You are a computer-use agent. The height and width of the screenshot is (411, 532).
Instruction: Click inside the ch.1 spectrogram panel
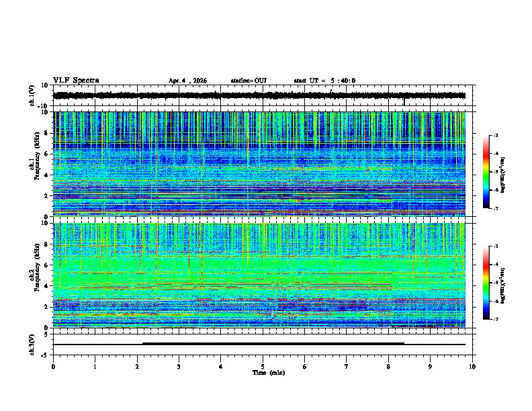pyautogui.click(x=259, y=164)
